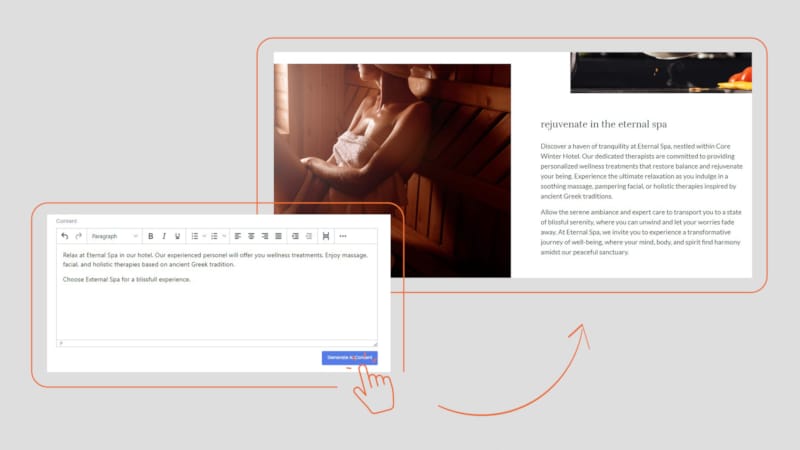Toggle bold formatting
This screenshot has width=800, height=450.
coord(151,236)
